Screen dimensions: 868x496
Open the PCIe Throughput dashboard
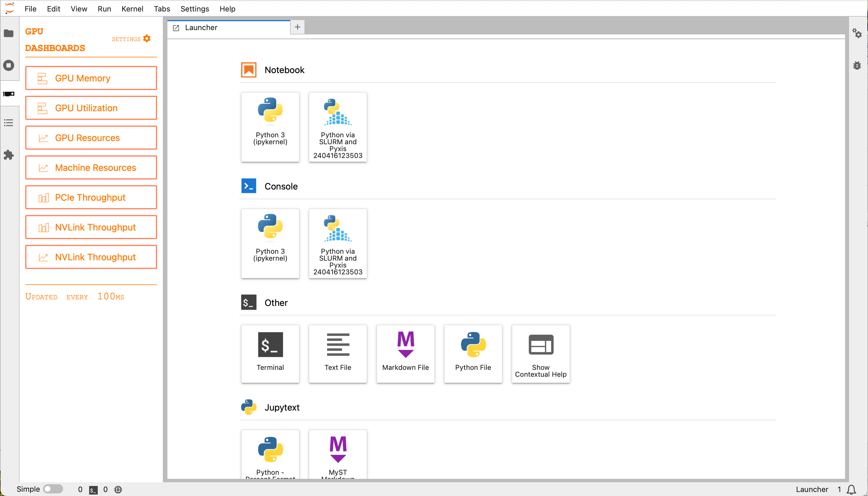(x=91, y=197)
